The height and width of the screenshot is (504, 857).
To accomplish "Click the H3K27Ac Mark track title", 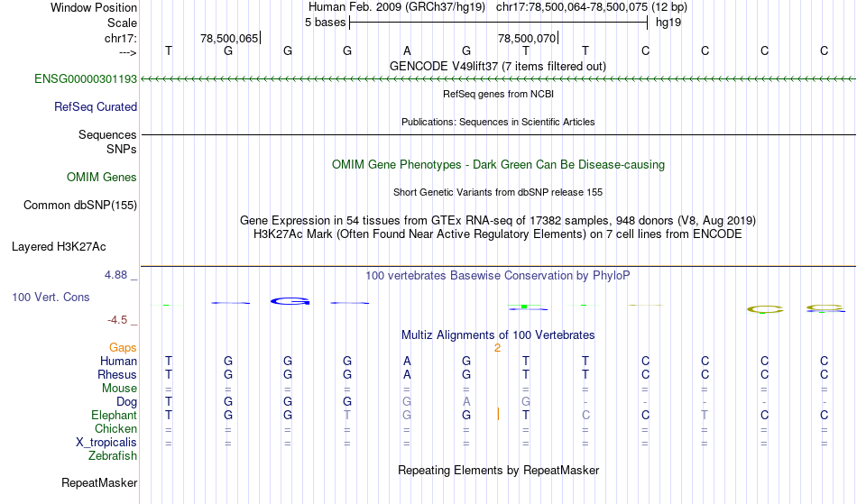I will coord(498,234).
